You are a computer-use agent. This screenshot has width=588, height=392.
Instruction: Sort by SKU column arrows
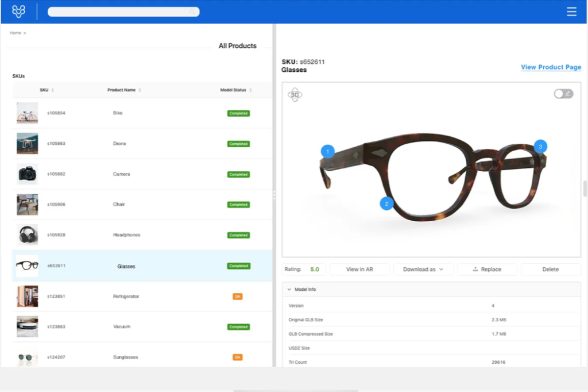tap(53, 90)
